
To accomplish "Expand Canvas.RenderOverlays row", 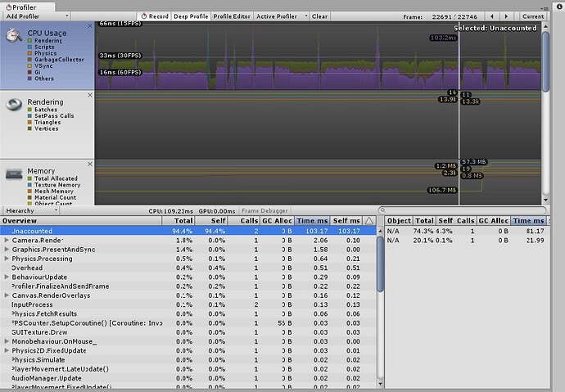I will point(7,295).
